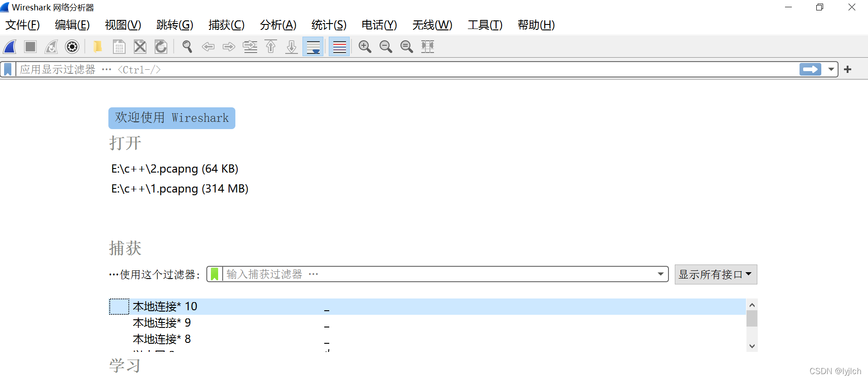Open capture filter bookmark green icon
The height and width of the screenshot is (380, 868).
tap(215, 274)
